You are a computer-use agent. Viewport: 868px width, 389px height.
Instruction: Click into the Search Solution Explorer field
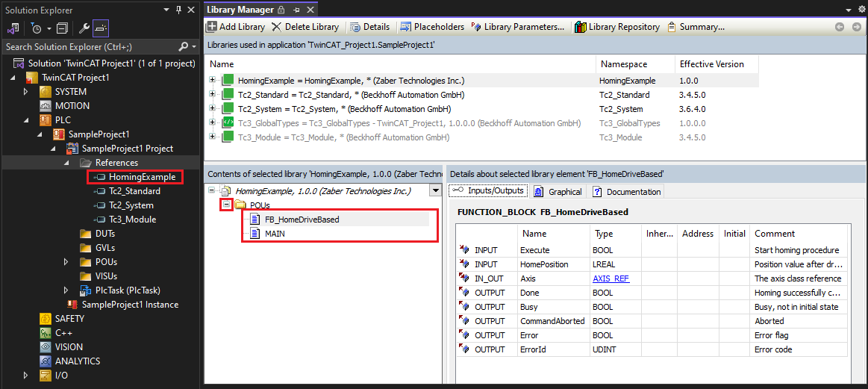90,46
